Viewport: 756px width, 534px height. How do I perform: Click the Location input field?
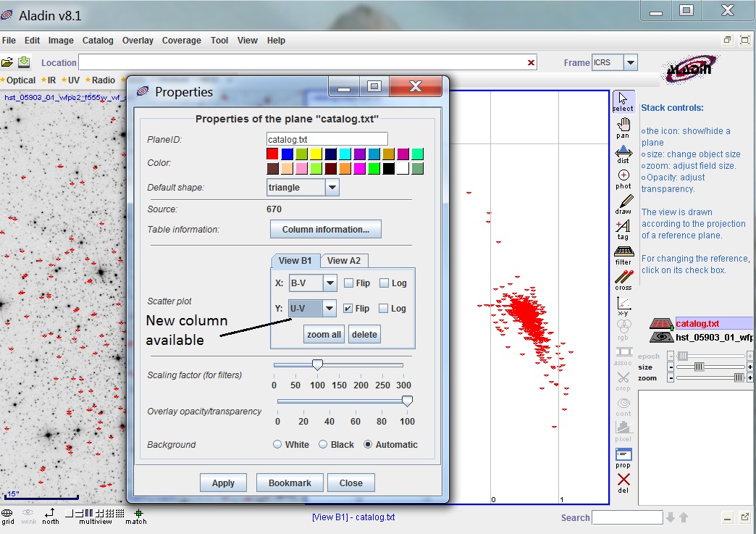click(308, 62)
